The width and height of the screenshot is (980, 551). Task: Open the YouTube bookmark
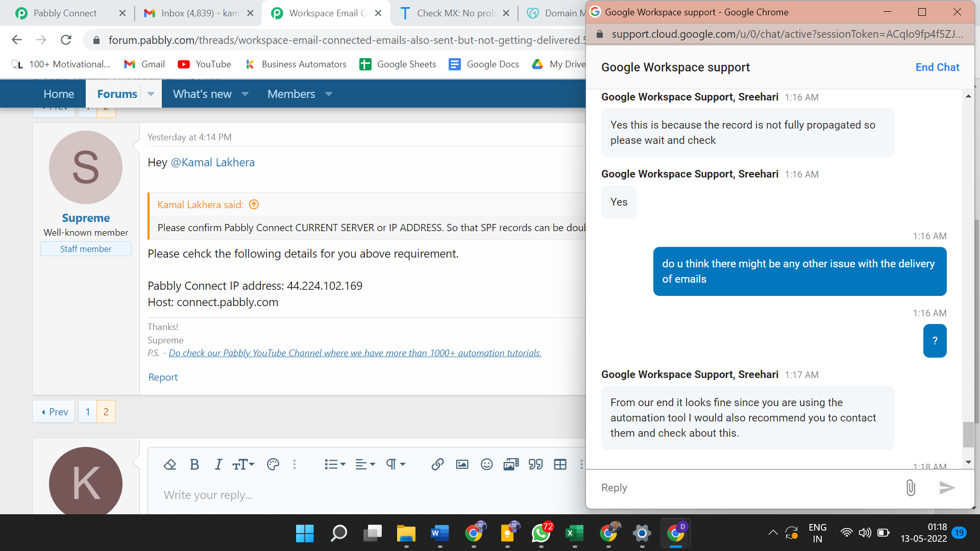point(204,64)
